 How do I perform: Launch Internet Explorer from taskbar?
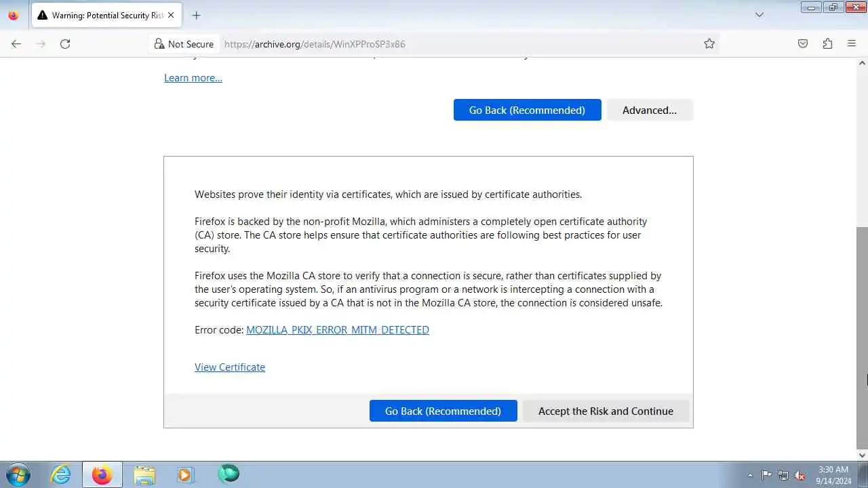(x=61, y=474)
